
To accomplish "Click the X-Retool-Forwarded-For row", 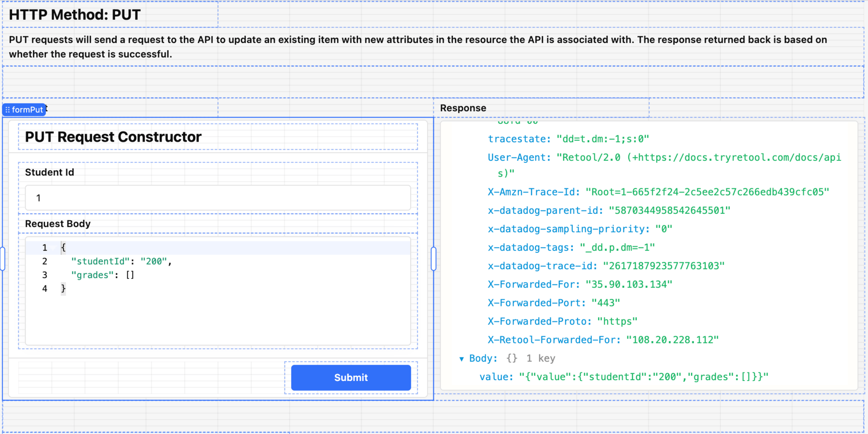I will 603,340.
